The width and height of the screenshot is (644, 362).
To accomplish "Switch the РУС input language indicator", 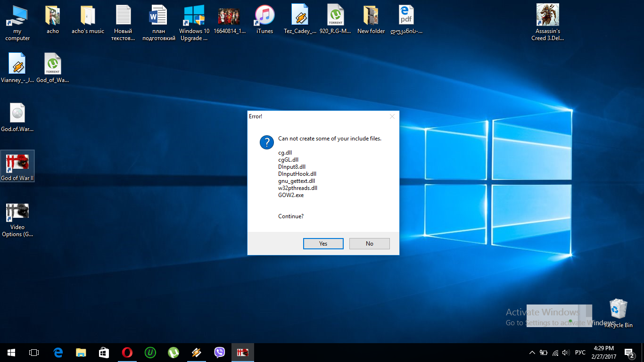I will 580,353.
